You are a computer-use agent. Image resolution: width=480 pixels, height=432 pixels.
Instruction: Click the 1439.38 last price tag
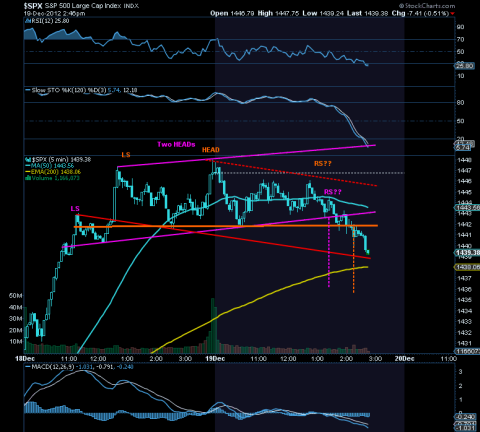467,253
